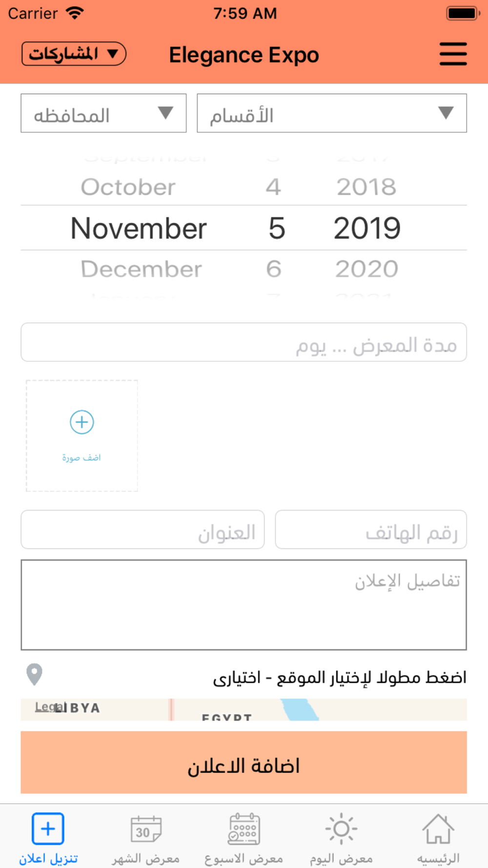Open the Legal link on map
The height and width of the screenshot is (868, 488).
[x=47, y=706]
